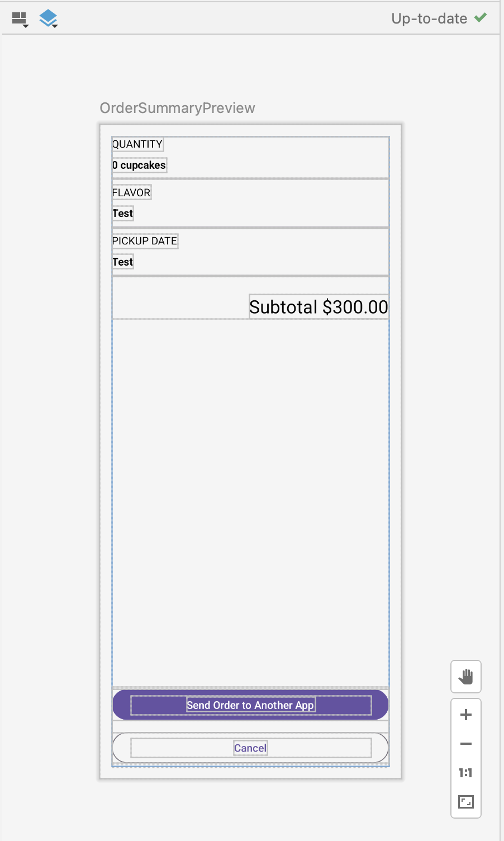Zoom out with the minus button
Screen dimensions: 504x841
[465, 744]
